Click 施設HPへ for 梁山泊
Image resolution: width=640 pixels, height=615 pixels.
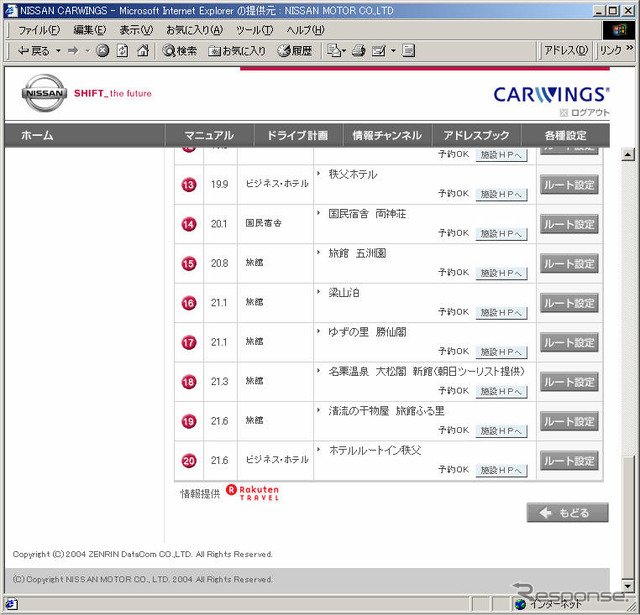click(501, 313)
